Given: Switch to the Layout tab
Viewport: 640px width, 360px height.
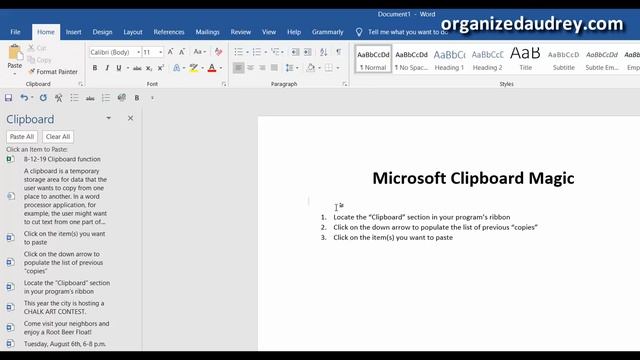Looking at the screenshot, I should click(133, 32).
